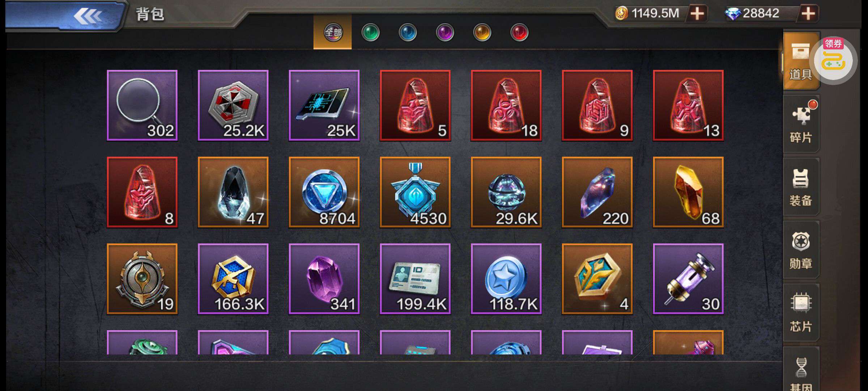Filter items by blue orb quality
The image size is (868, 391).
408,33
